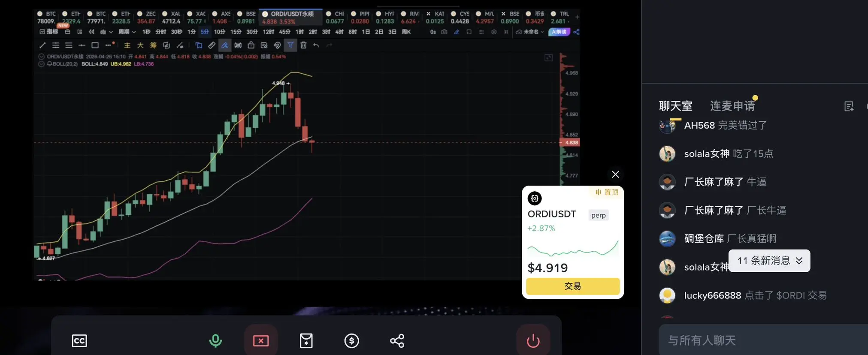End the livestream with the power button
This screenshot has height=355, width=868.
pos(533,341)
